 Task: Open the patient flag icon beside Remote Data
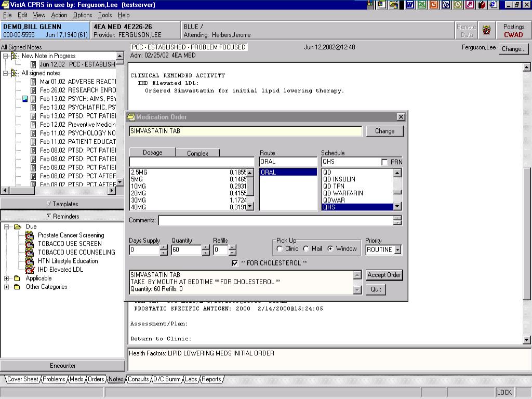click(486, 31)
